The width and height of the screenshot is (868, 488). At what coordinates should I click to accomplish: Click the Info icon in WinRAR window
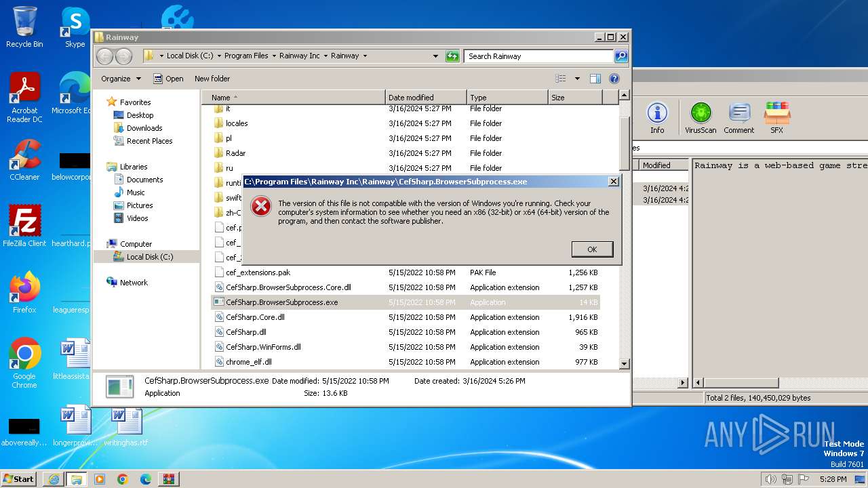(x=657, y=117)
